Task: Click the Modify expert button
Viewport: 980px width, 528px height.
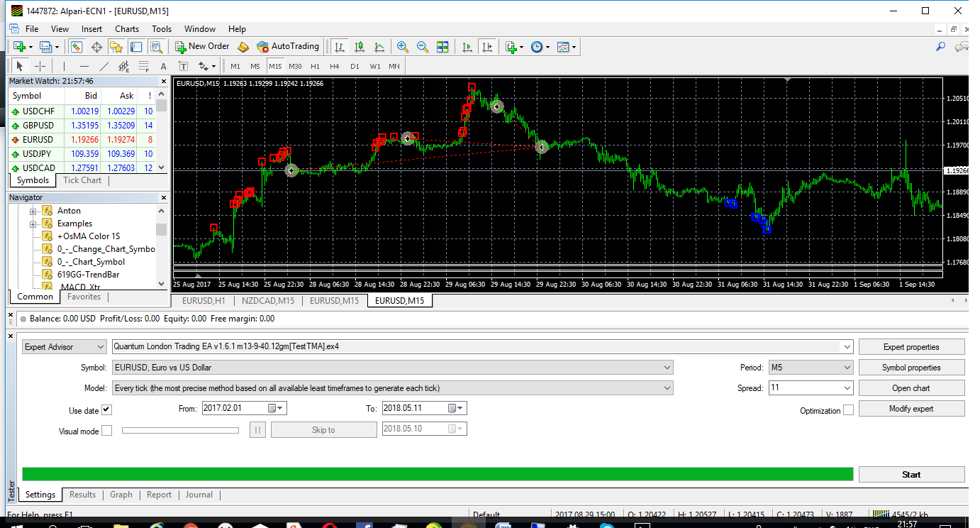Action: [x=911, y=409]
